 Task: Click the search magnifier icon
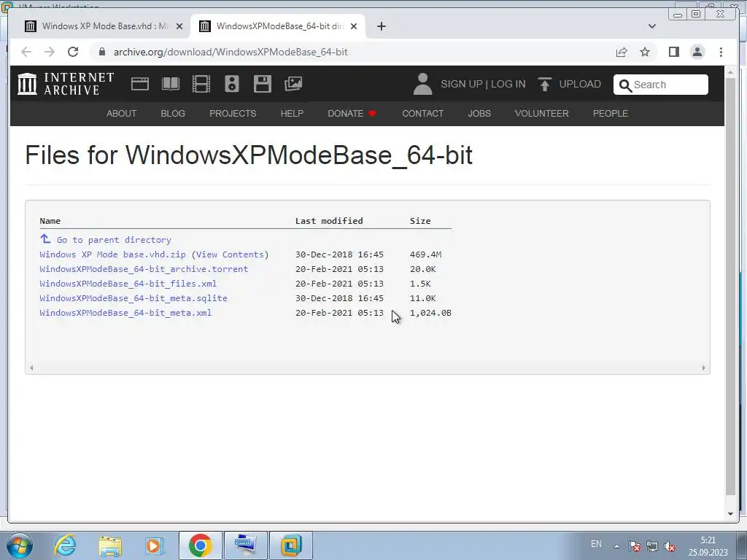pos(625,85)
